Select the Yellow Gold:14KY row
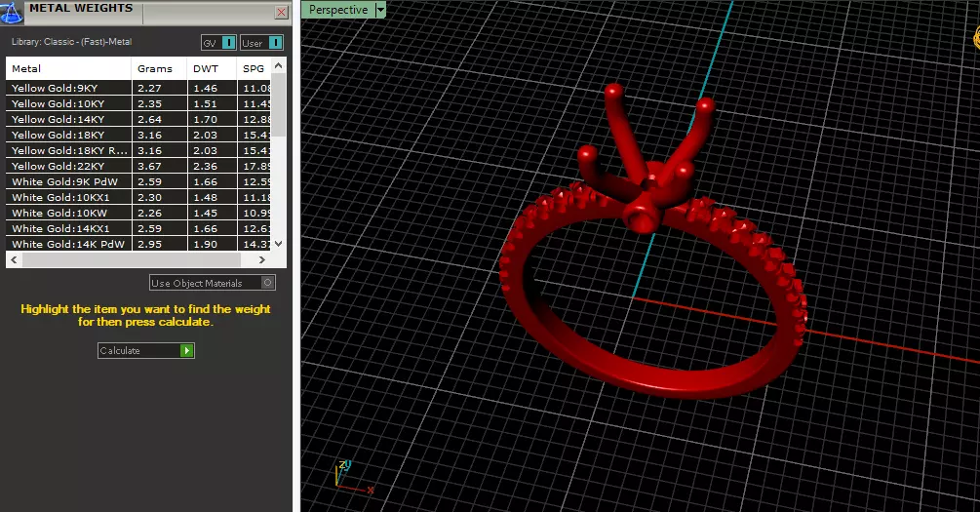The height and width of the screenshot is (512, 980). click(138, 119)
